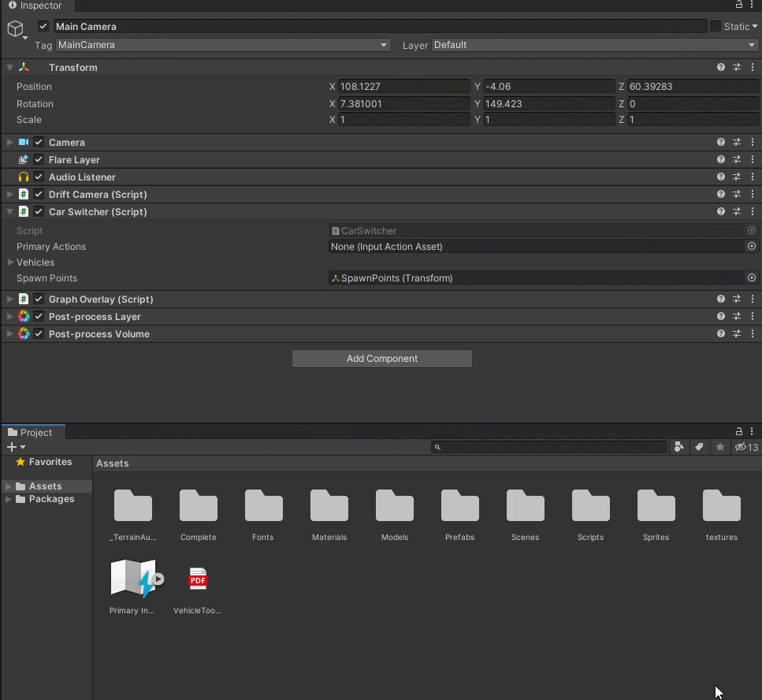Open help for the Camera component

tap(720, 143)
